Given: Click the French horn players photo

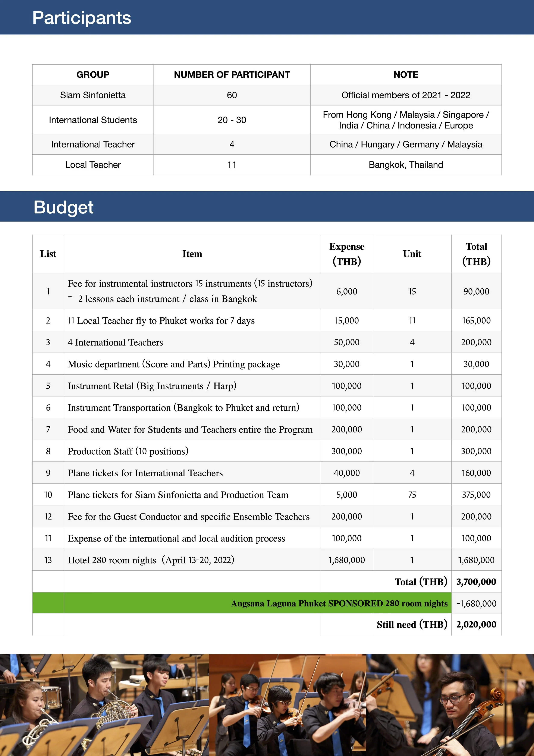Looking at the screenshot, I should (x=104, y=705).
